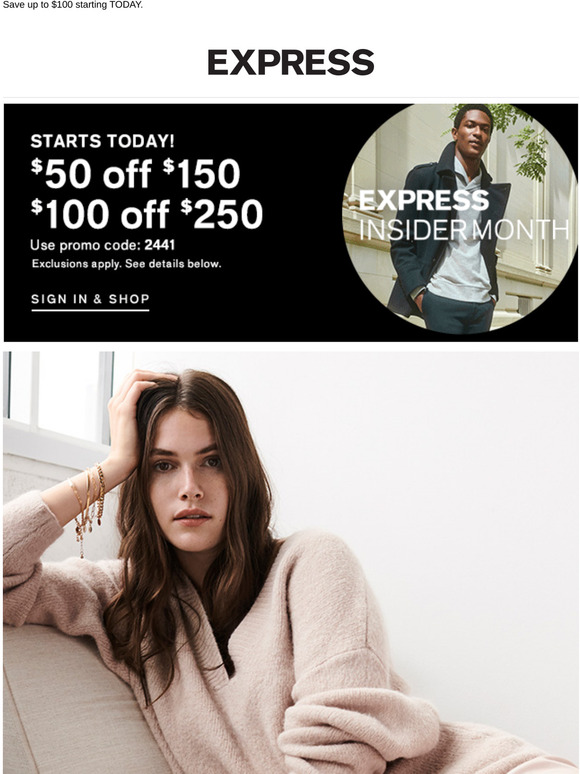The width and height of the screenshot is (580, 774).
Task: Click the INSIDER MONTH overlay text
Action: click(464, 230)
